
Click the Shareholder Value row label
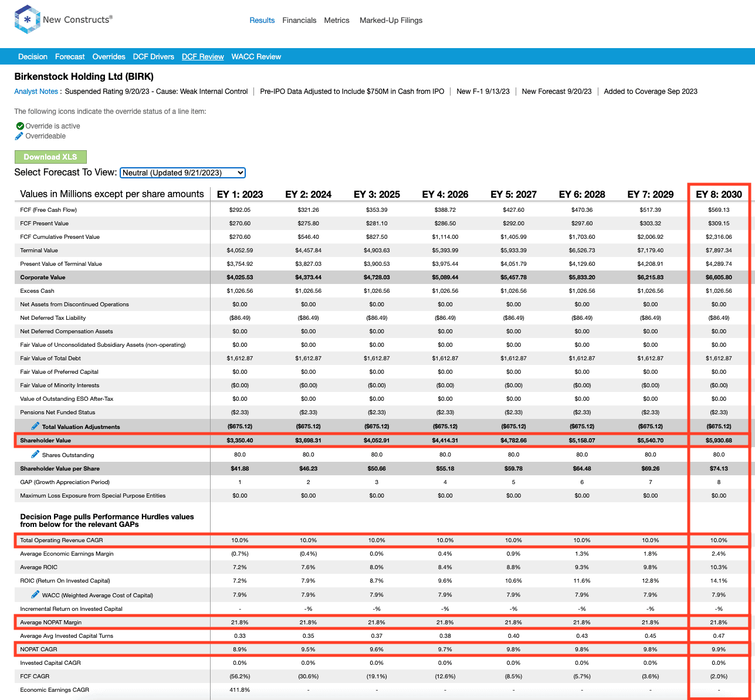coord(45,440)
